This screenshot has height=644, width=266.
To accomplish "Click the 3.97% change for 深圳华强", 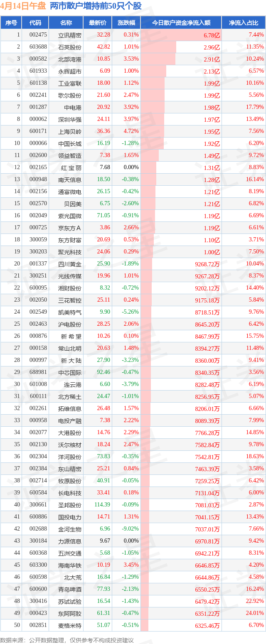I will click(x=131, y=119).
